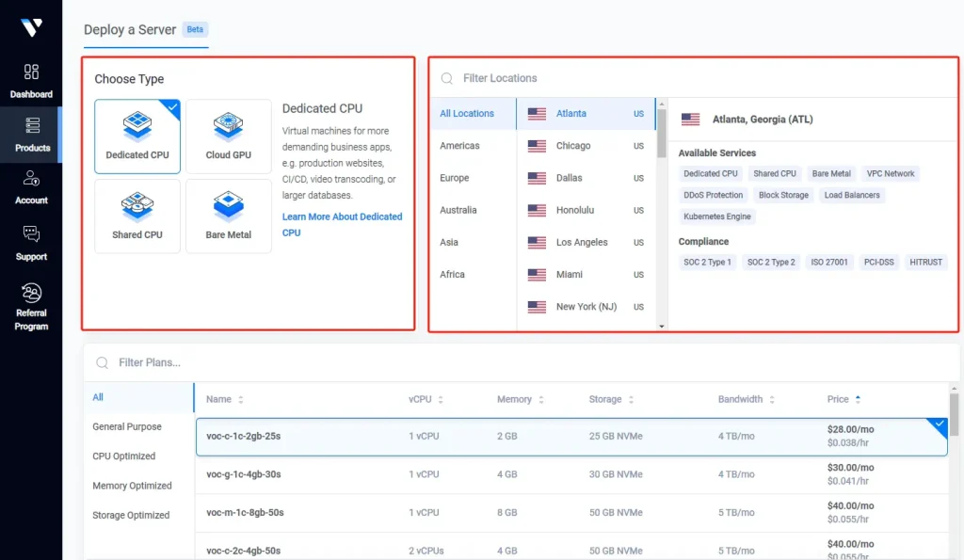The width and height of the screenshot is (964, 560).
Task: Select the voc-g-1c-4gb-30s plan row
Action: point(571,474)
